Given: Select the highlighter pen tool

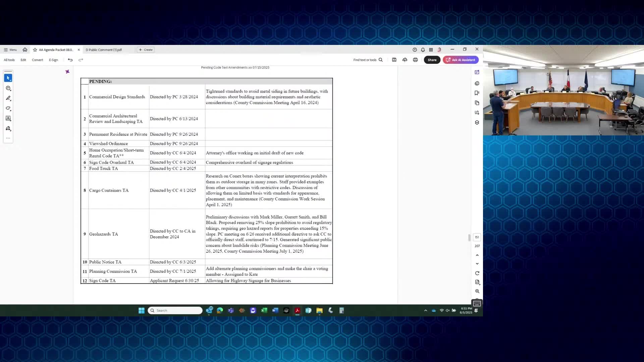Looking at the screenshot, I should click(8, 98).
